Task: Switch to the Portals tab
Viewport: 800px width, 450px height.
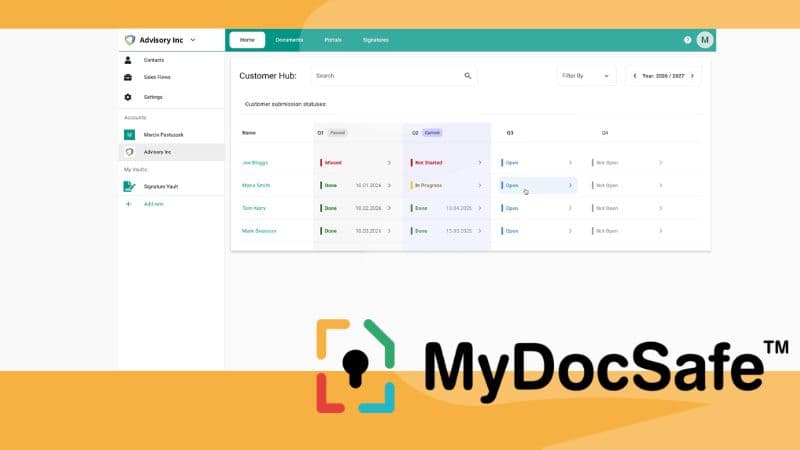Action: 333,40
